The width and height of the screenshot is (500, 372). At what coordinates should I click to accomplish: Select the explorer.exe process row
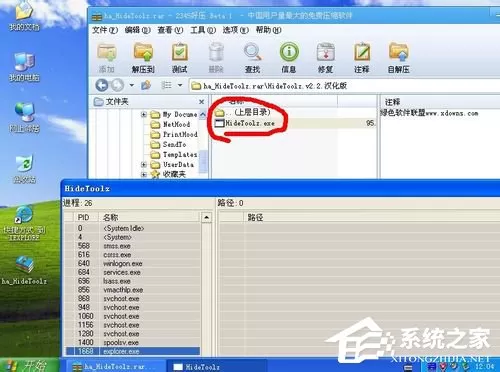coord(133,351)
